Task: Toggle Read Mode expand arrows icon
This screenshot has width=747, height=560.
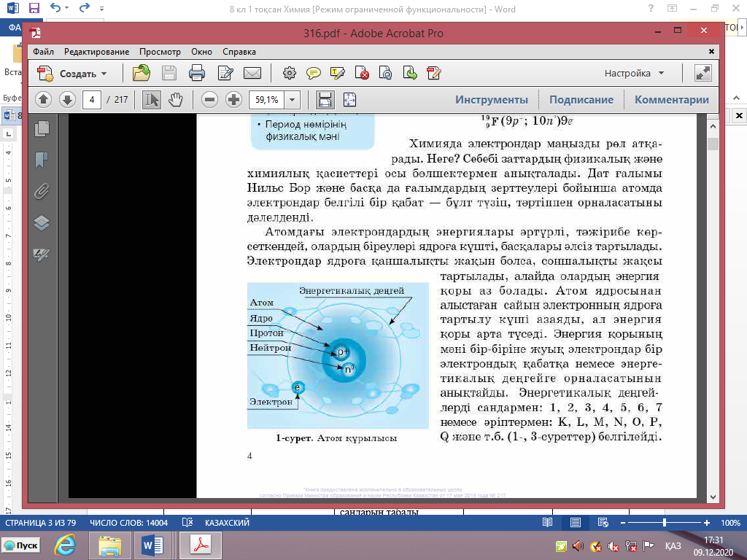Action: click(703, 73)
